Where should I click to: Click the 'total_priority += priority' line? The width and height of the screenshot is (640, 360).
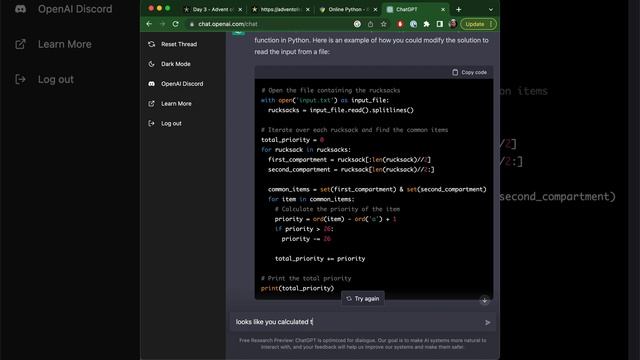320,258
